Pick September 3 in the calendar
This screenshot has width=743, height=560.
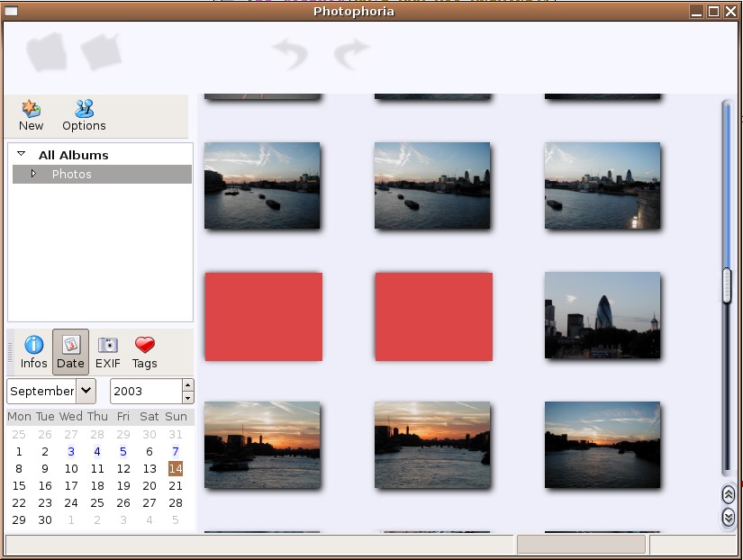tap(71, 451)
